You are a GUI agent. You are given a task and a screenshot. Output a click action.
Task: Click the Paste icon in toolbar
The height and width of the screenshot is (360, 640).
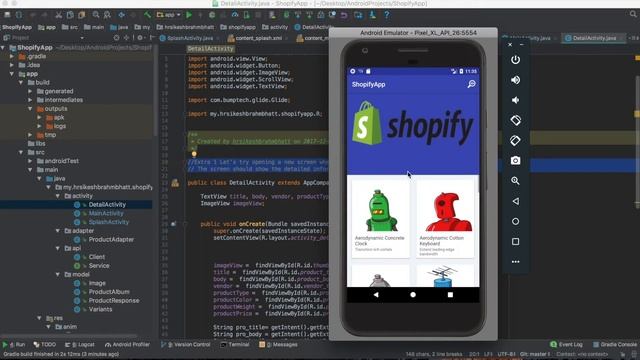(82, 15)
